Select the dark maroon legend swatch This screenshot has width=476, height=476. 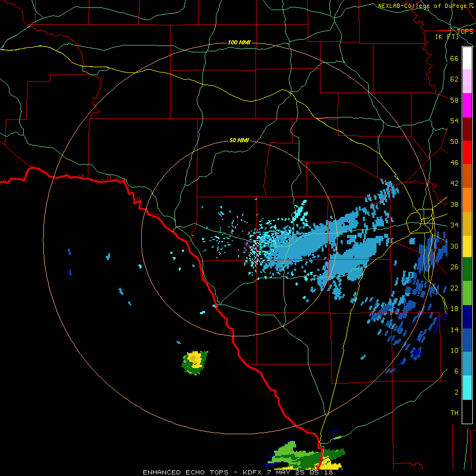tap(467, 129)
